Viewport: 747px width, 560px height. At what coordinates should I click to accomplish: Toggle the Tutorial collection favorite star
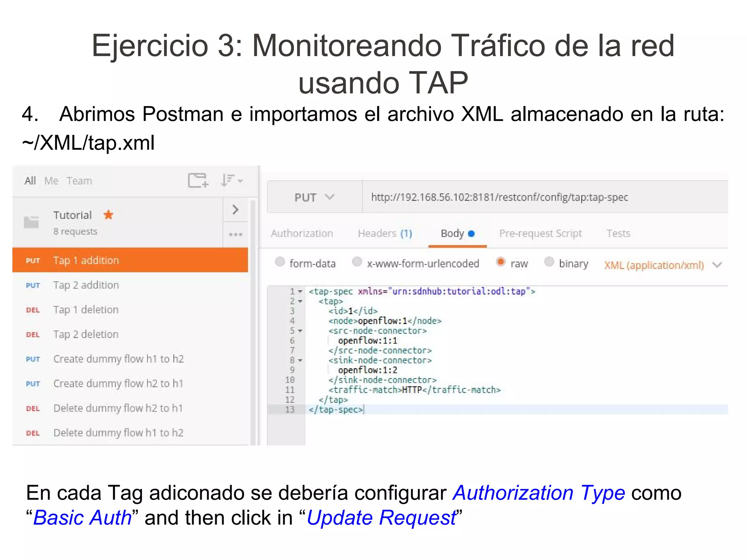pos(108,215)
